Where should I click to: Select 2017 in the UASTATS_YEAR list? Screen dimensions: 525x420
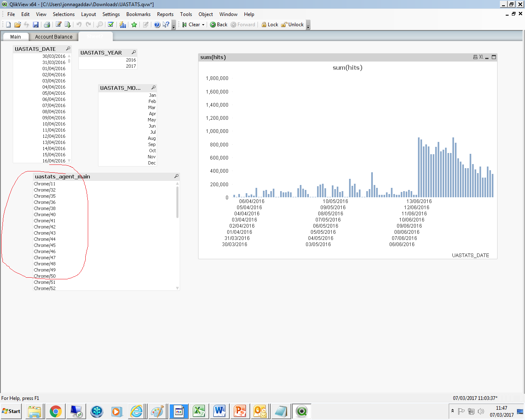[x=131, y=66]
